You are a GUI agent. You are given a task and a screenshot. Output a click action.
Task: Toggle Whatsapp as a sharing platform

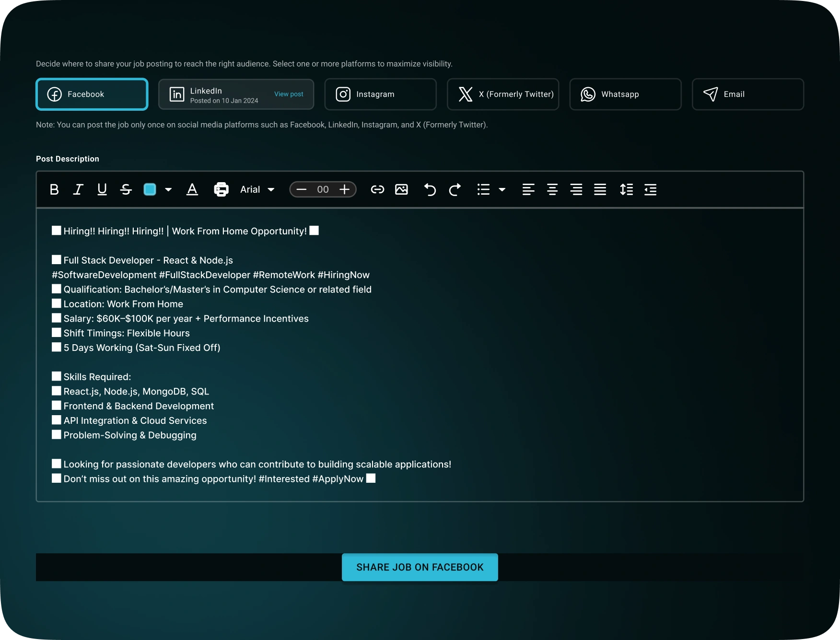point(625,94)
